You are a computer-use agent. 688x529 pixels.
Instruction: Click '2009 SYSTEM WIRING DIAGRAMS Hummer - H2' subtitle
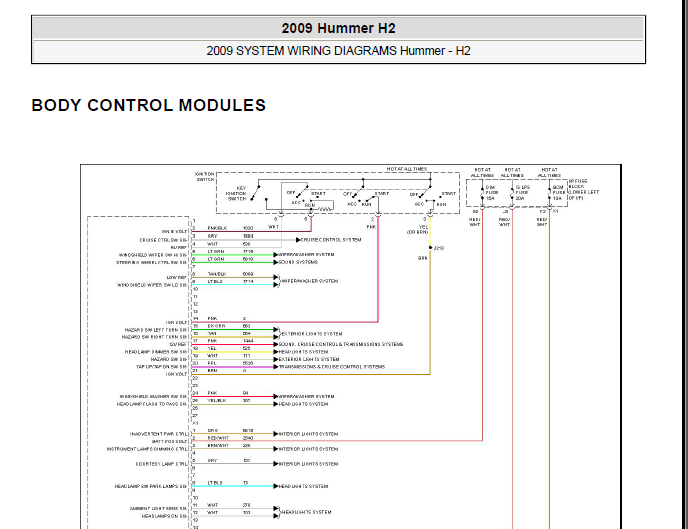point(338,51)
